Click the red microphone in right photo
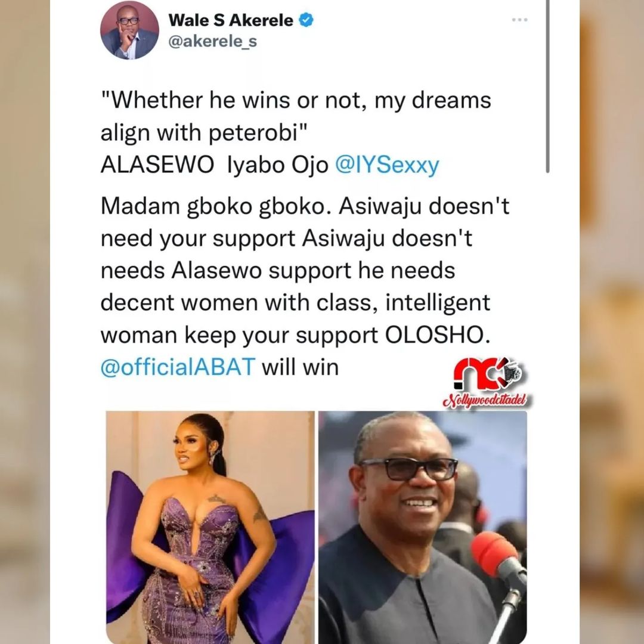 493,555
